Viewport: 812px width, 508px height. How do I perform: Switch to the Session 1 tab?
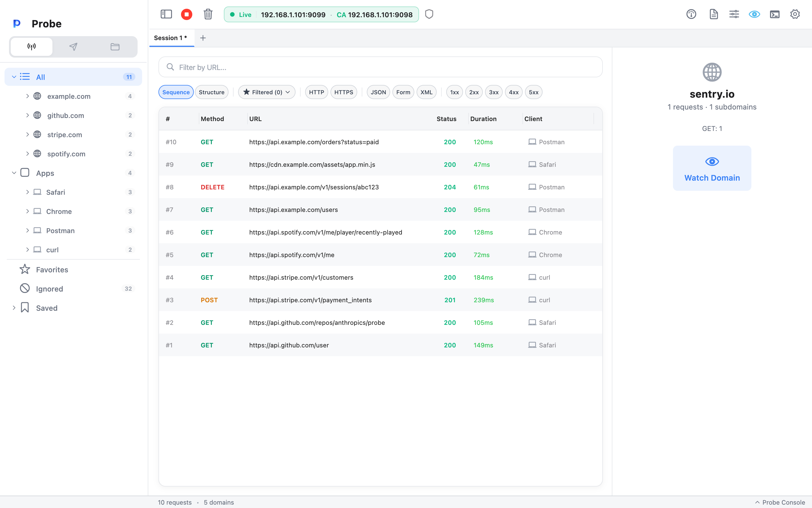(171, 38)
